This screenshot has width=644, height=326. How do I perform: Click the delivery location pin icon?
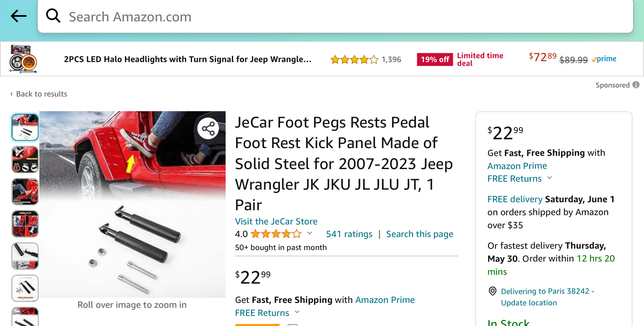[493, 291]
